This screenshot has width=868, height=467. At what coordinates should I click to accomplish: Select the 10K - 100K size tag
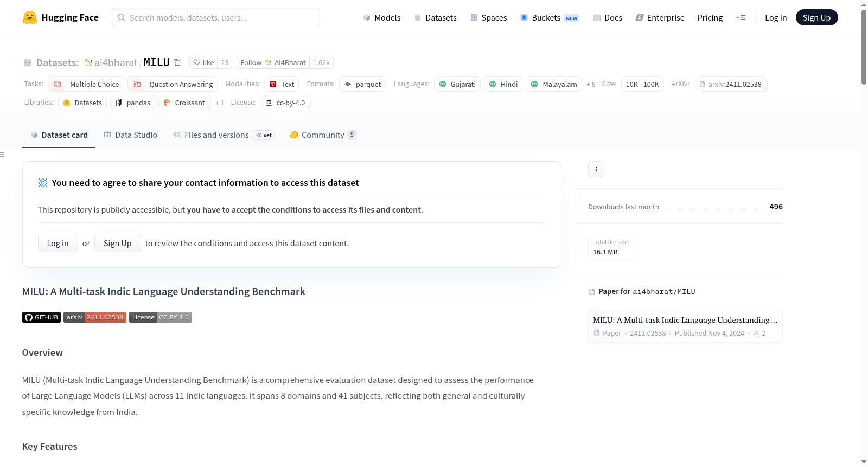pyautogui.click(x=642, y=84)
